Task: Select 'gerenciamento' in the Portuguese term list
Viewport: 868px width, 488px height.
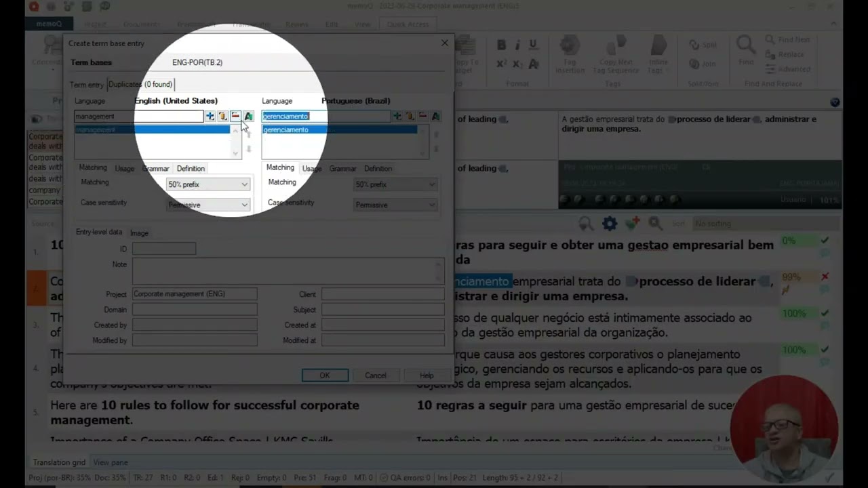Action: pyautogui.click(x=340, y=129)
